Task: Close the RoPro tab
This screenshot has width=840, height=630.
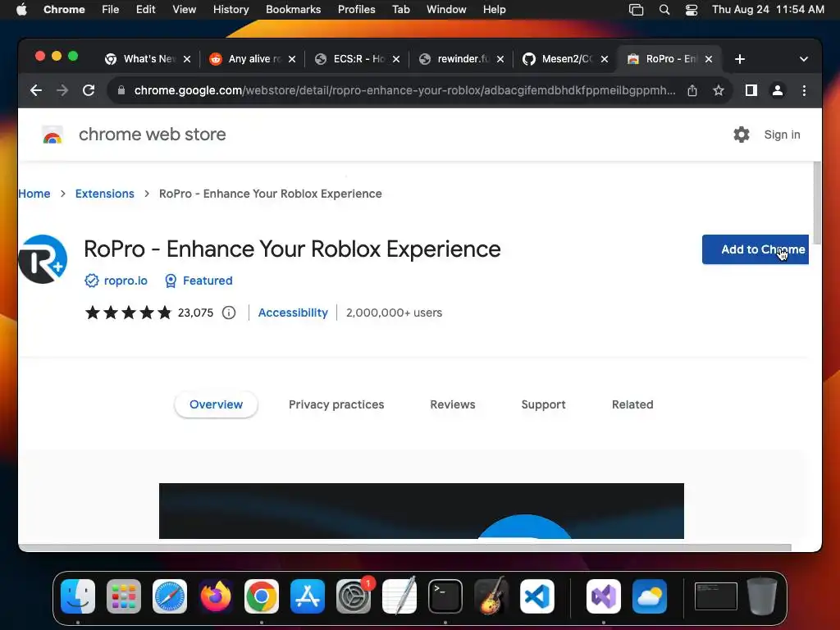Action: coord(709,59)
